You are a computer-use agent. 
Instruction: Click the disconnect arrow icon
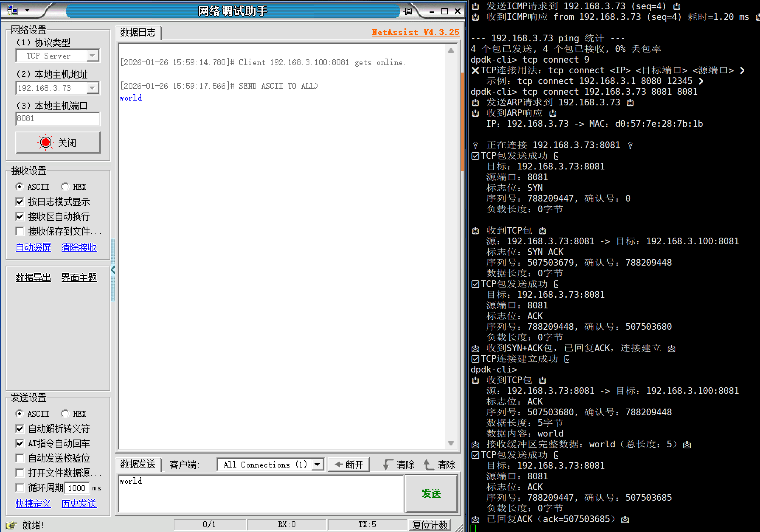tap(339, 465)
